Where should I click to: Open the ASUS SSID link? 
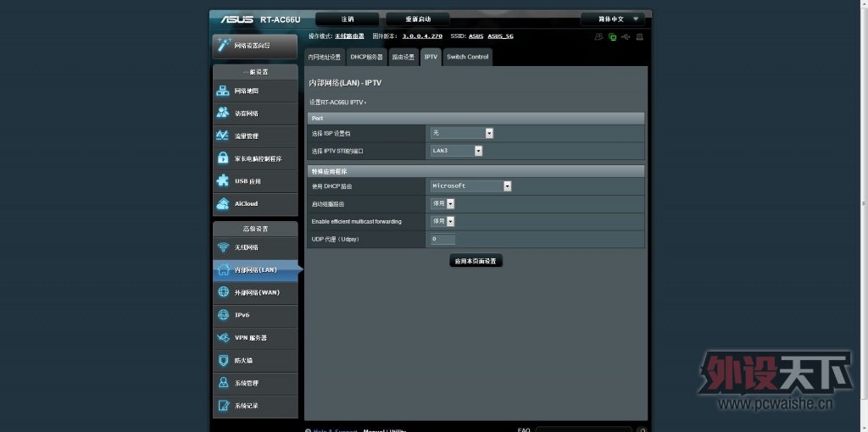click(x=476, y=36)
